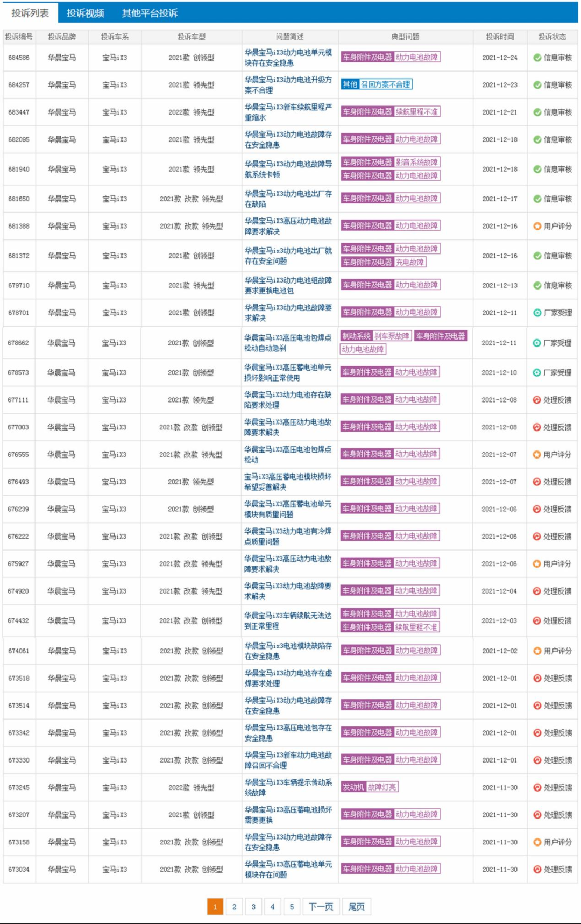Click red 处理反馈 icon in row 674432
Viewport: 581px width, 924px height.
coord(536,620)
